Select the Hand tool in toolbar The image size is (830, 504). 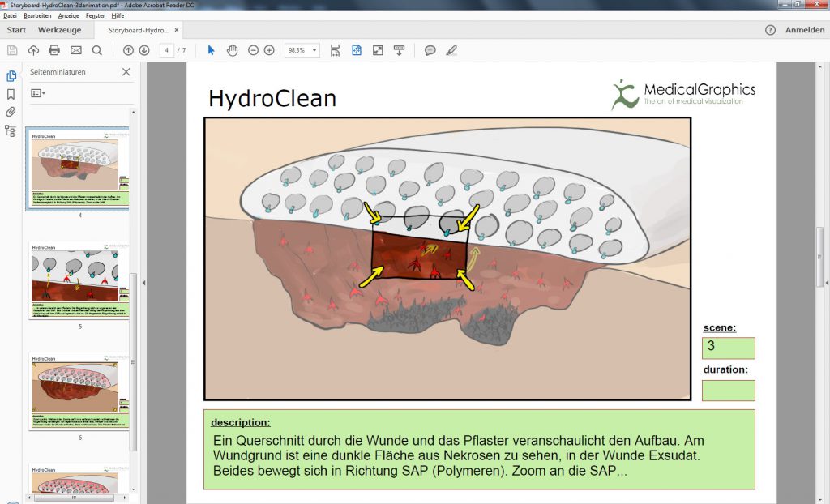click(x=232, y=49)
